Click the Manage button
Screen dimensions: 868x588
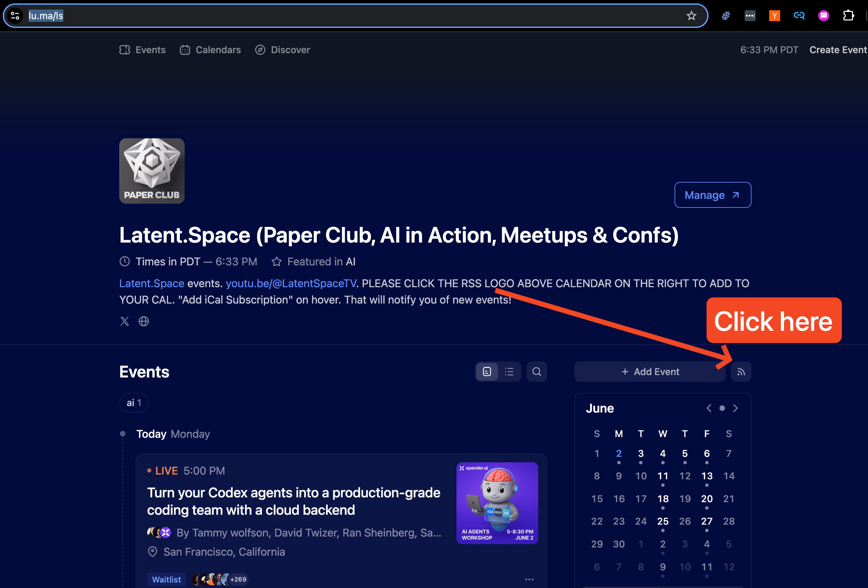pyautogui.click(x=712, y=195)
